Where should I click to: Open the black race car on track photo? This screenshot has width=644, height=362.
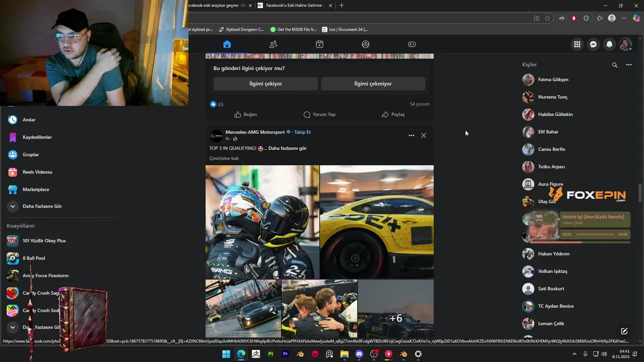243,308
